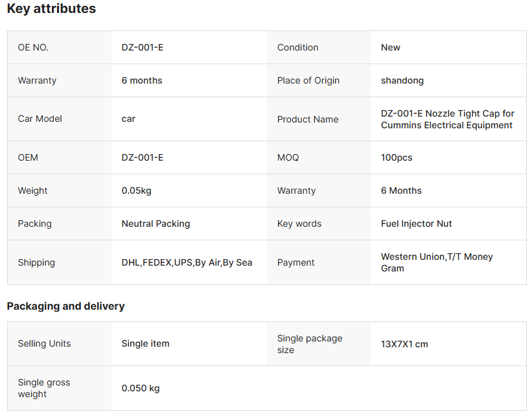
Task: Click the "Key attributes" heading
Action: [x=51, y=9]
